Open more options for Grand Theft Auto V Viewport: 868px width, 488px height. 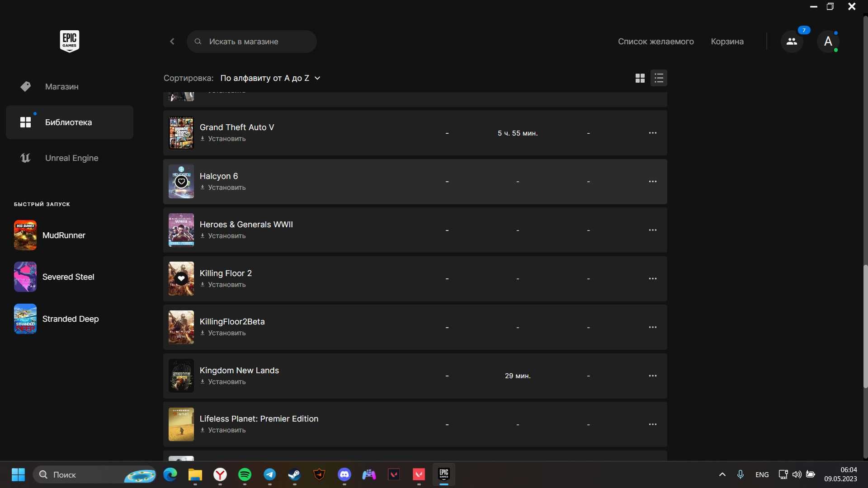click(653, 133)
